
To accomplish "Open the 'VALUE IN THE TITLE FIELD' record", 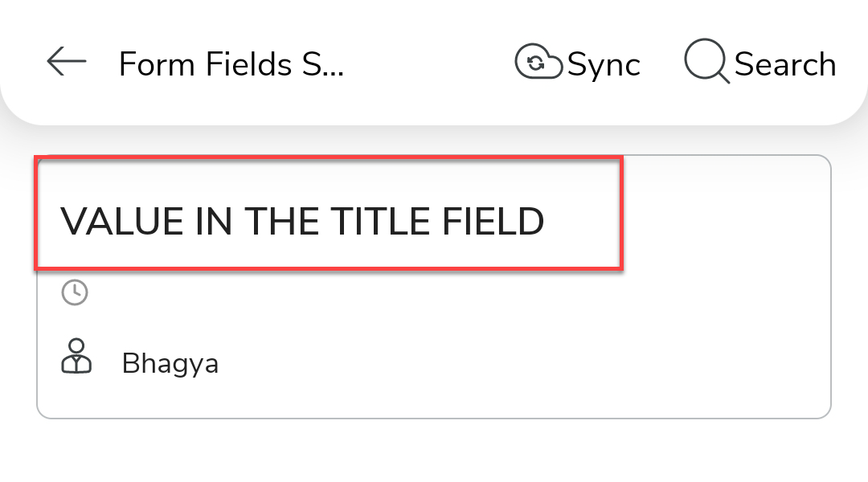I will click(302, 221).
